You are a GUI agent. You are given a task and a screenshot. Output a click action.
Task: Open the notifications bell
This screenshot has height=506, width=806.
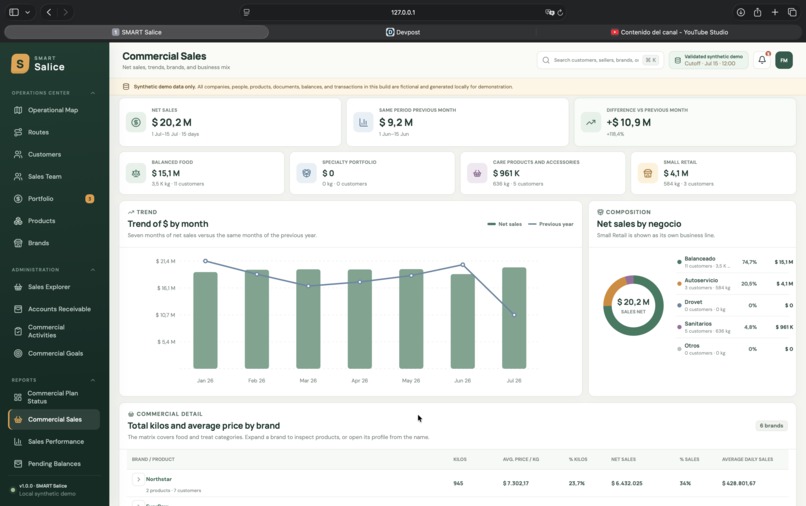(x=762, y=60)
